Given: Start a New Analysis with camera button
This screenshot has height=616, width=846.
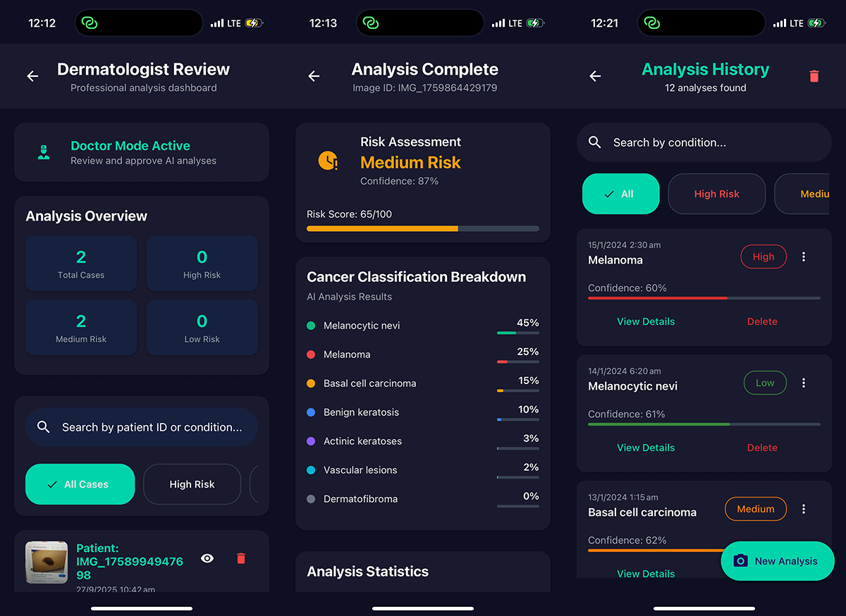Looking at the screenshot, I should pyautogui.click(x=777, y=561).
